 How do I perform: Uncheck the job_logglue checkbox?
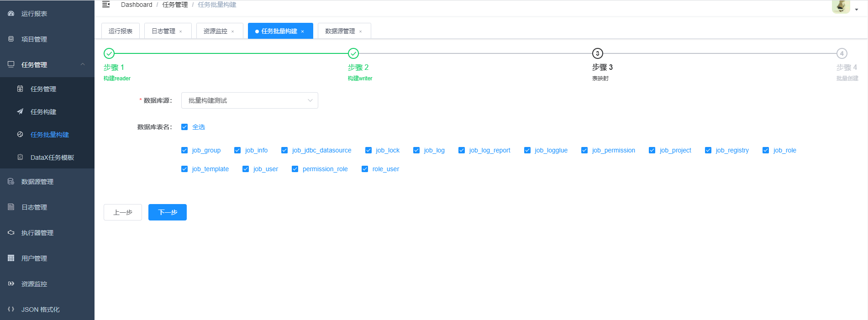click(x=527, y=150)
